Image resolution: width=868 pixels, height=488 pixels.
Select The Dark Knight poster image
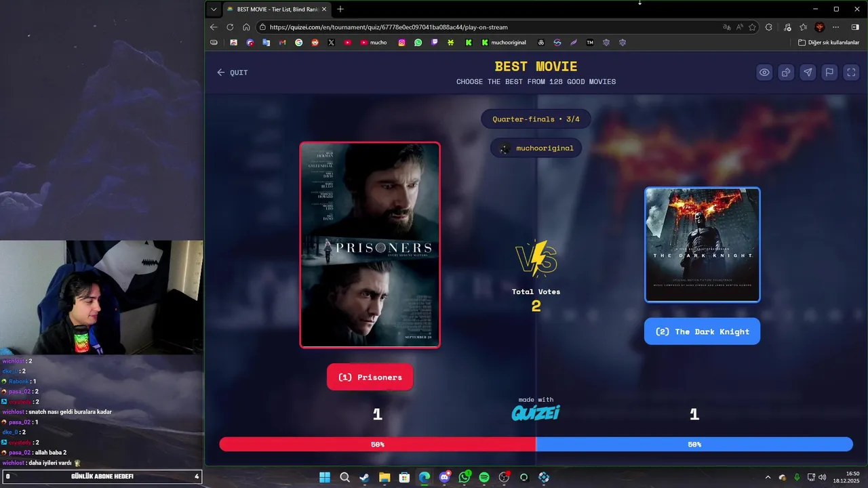703,245
